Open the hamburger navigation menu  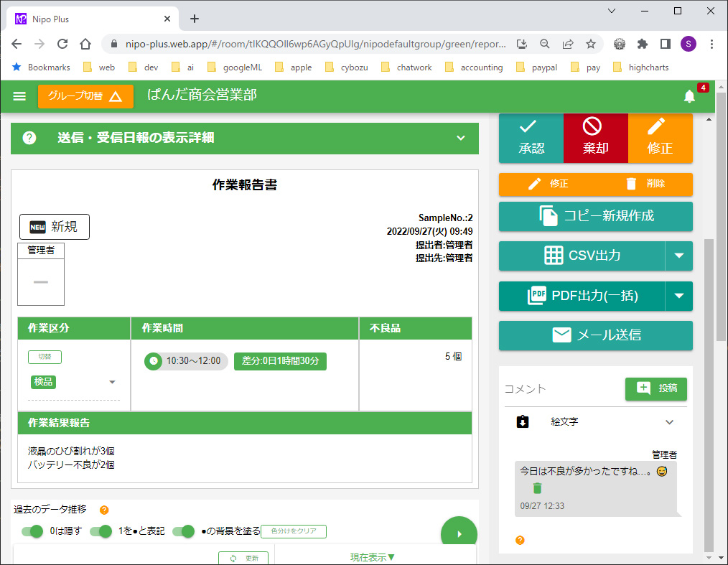19,96
